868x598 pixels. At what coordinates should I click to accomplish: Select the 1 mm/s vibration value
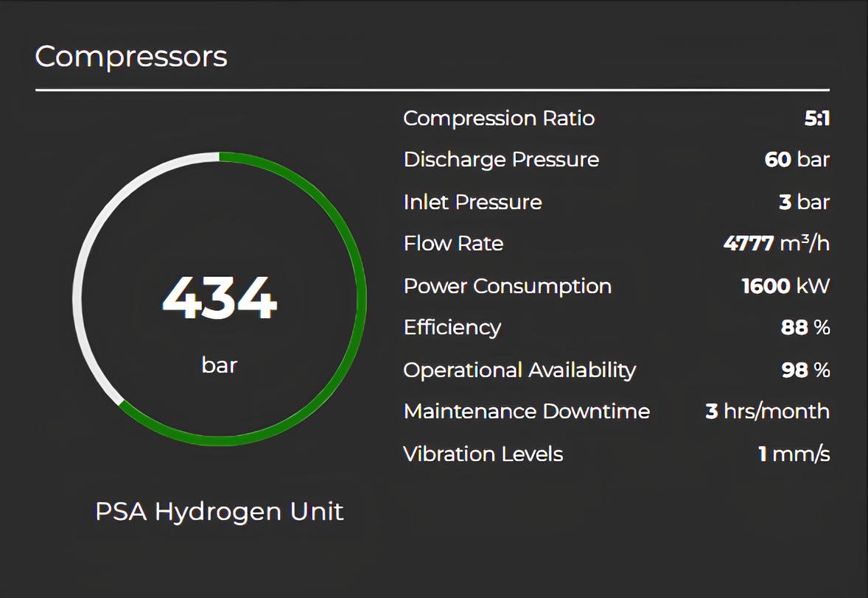tap(794, 454)
